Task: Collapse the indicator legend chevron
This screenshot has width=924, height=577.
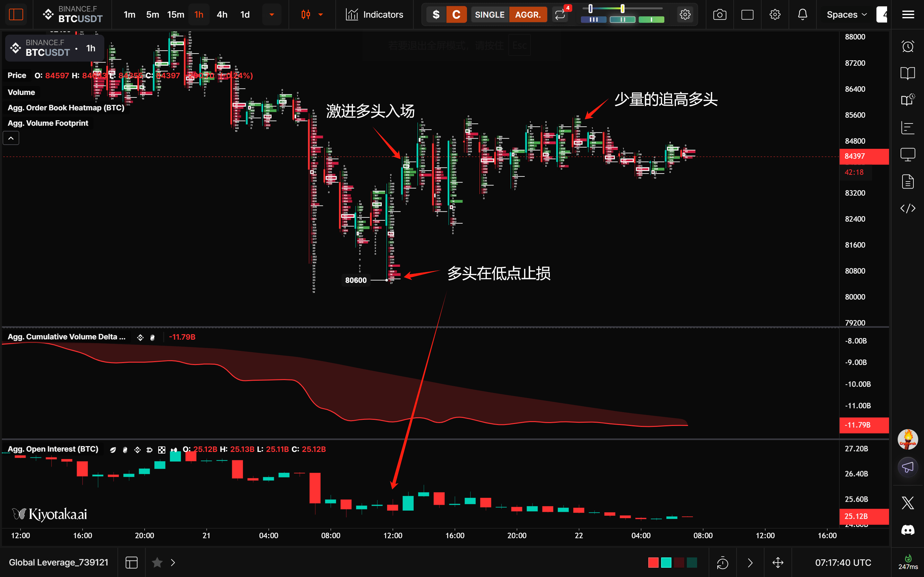Action: (x=11, y=138)
